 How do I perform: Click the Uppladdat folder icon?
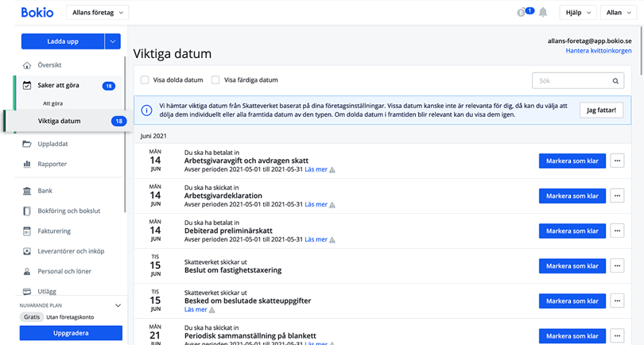tap(27, 144)
